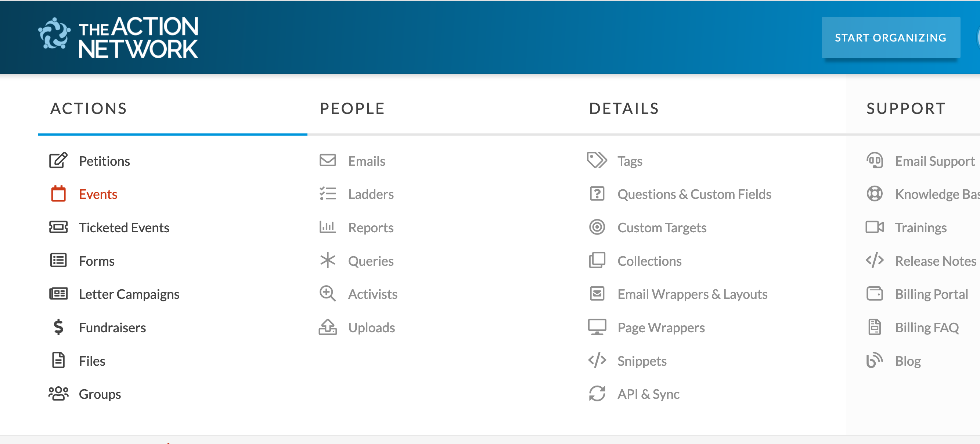Open the Release Notes link
Screen dimensions: 980x444
[935, 261]
